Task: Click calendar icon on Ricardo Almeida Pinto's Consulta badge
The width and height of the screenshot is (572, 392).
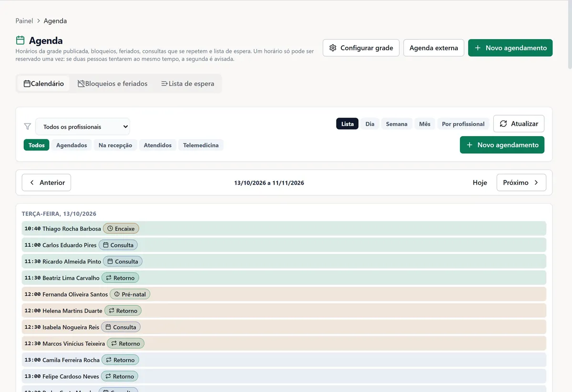Action: click(110, 261)
